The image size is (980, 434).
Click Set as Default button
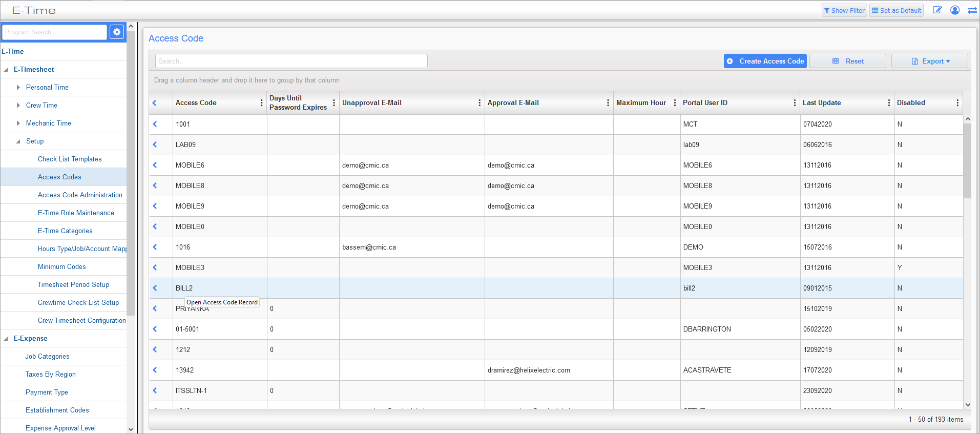point(896,10)
